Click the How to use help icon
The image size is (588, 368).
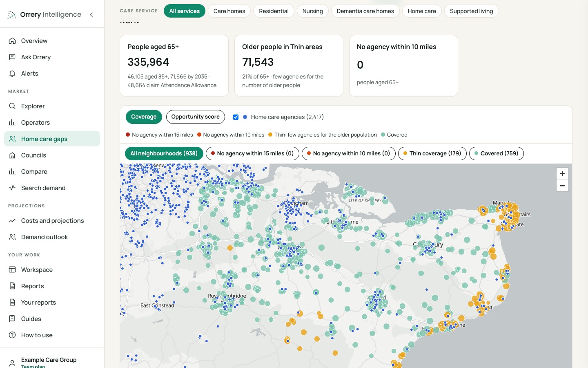(12, 335)
